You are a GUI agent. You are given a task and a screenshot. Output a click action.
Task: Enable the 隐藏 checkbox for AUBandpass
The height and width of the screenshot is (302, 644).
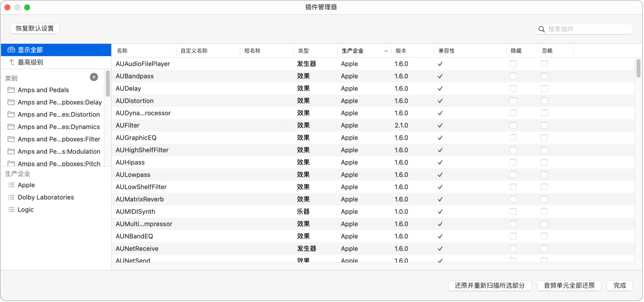pyautogui.click(x=513, y=76)
